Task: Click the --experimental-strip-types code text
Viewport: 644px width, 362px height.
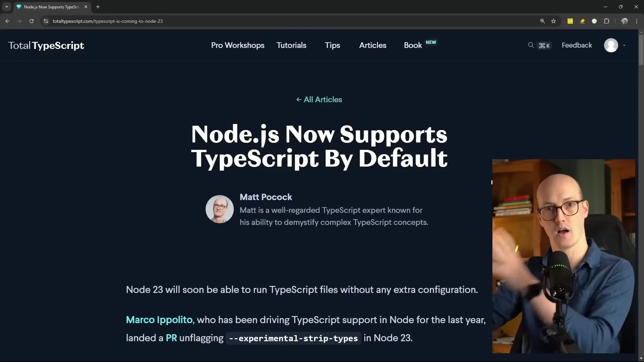Action: coord(293,338)
